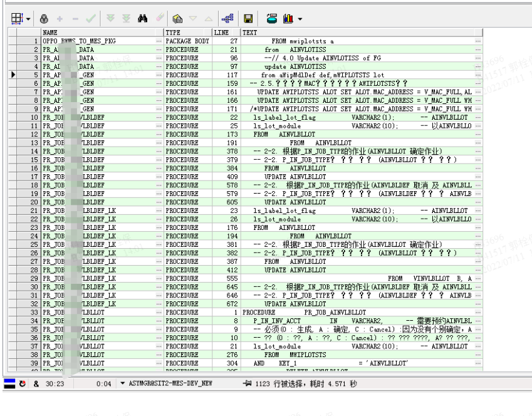Click the fetch last page arrow icon
Image resolution: width=532 pixels, height=416 pixels.
[126, 18]
